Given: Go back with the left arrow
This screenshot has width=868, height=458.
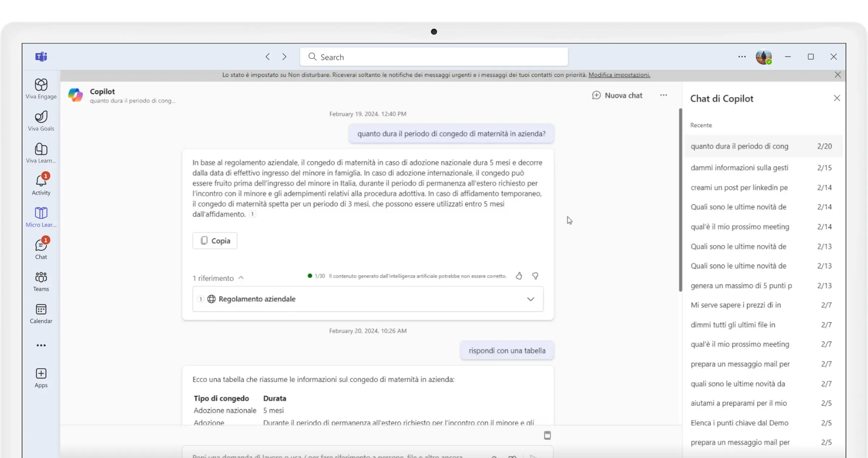Looking at the screenshot, I should tap(268, 57).
